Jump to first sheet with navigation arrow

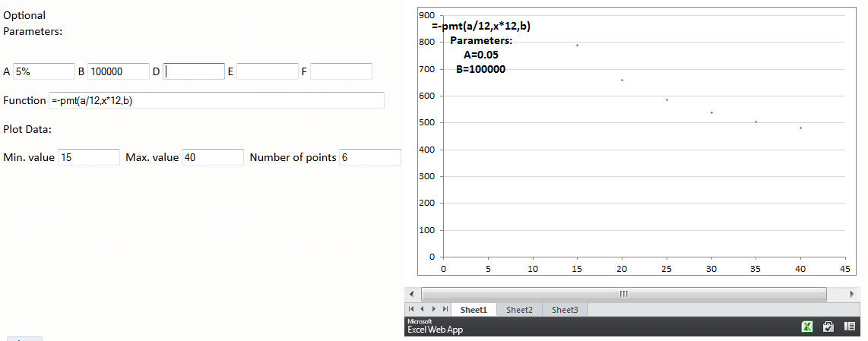click(411, 309)
